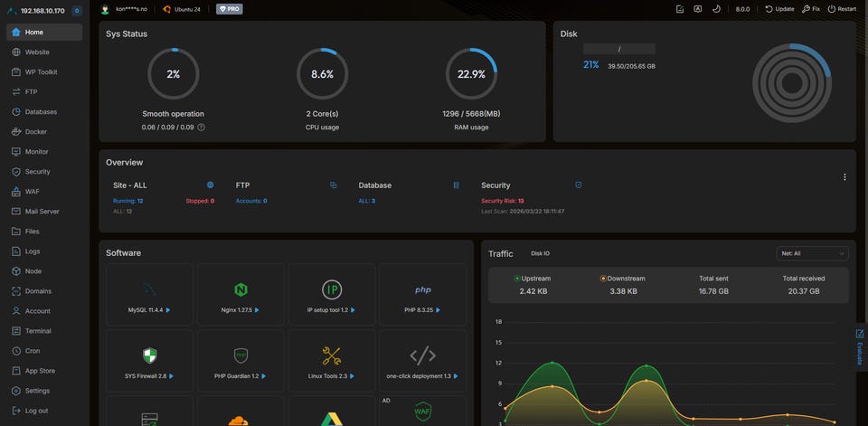Click the RAM usage 22.9% gauge
Screen dimensions: 868x426
(x=471, y=73)
